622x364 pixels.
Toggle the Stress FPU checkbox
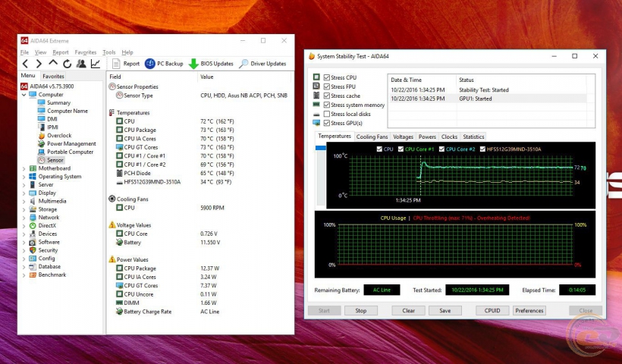pyautogui.click(x=327, y=86)
